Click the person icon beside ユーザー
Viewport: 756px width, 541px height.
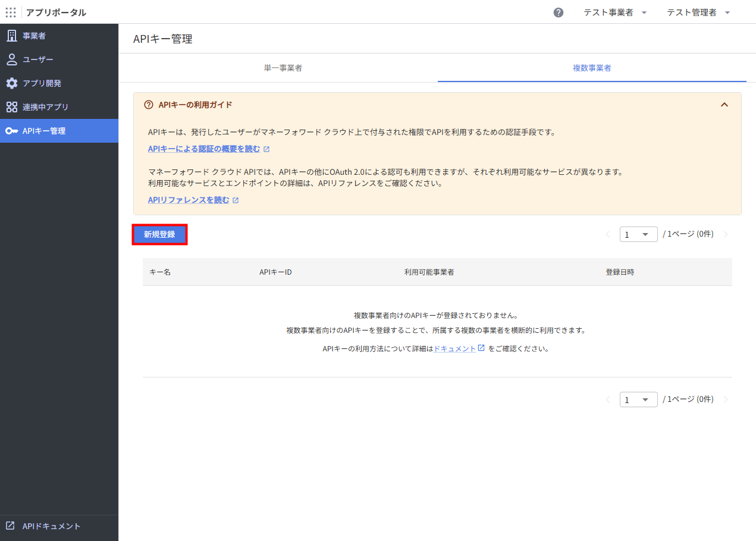tap(11, 59)
